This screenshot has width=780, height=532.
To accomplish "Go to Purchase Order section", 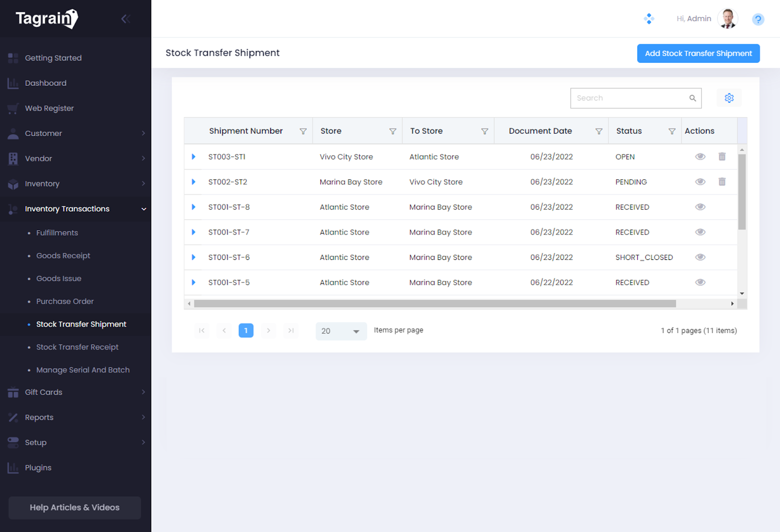I will (65, 301).
